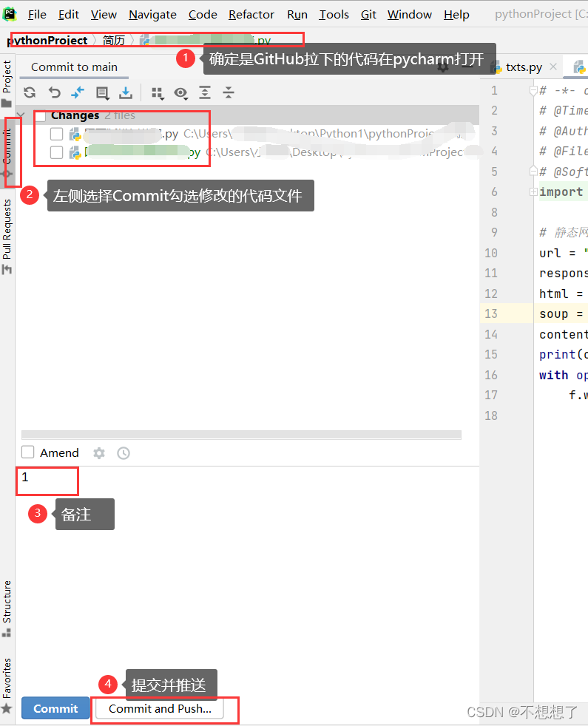Screen dimensions: 588x726
Task: Click the horizontal scrollbar under changes list
Action: point(241,435)
